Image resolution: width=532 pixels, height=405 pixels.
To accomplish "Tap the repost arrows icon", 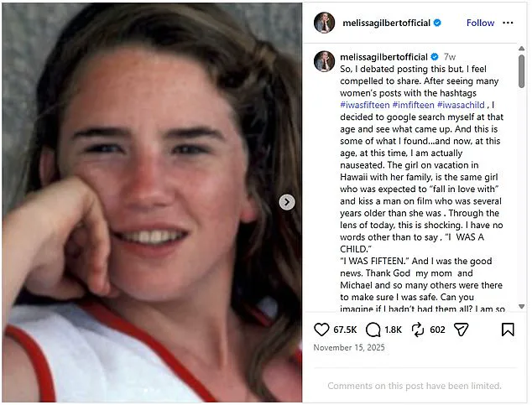I will 417,330.
